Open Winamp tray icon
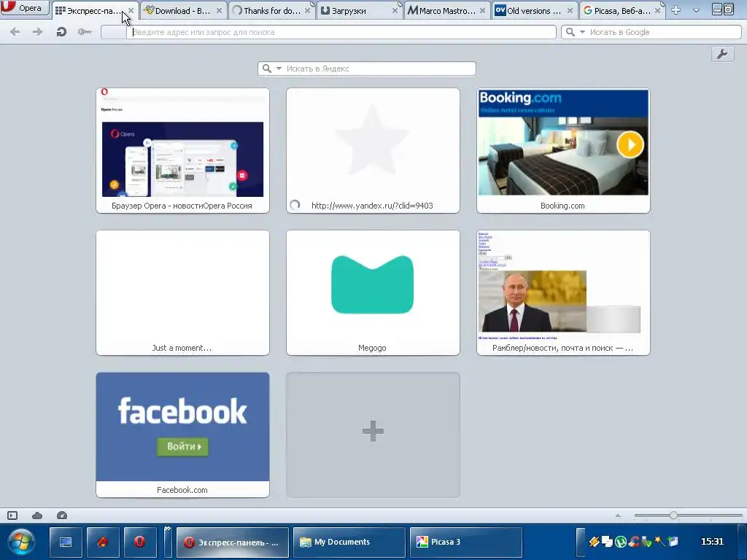The width and height of the screenshot is (747, 560). (x=594, y=542)
